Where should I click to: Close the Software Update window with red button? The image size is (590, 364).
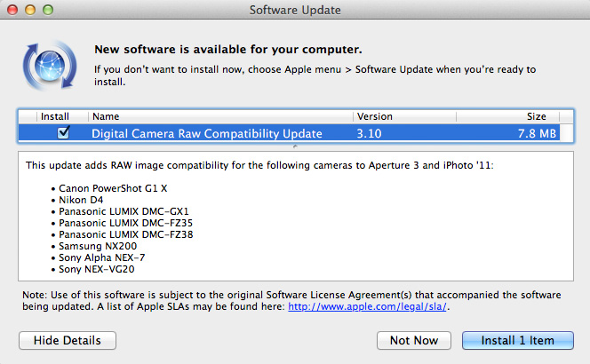click(x=12, y=10)
